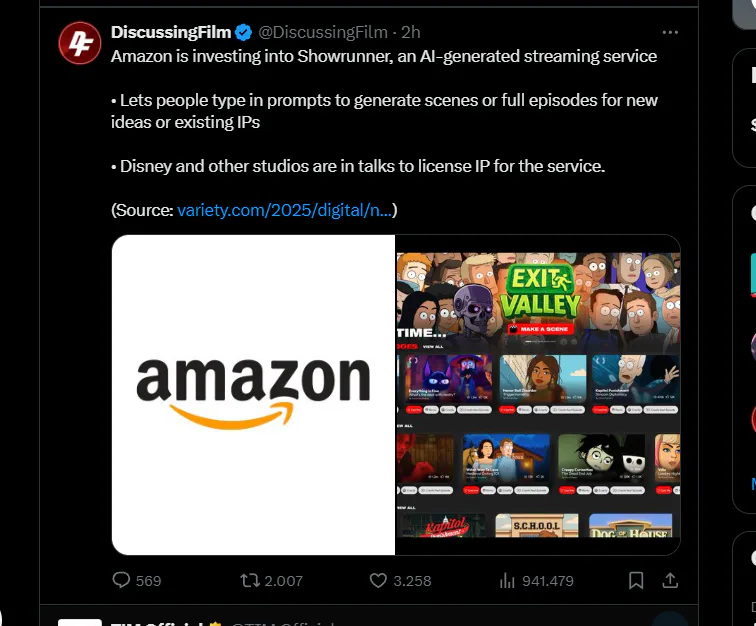
Task: Open the 2h tweet timestamp
Action: click(x=411, y=32)
